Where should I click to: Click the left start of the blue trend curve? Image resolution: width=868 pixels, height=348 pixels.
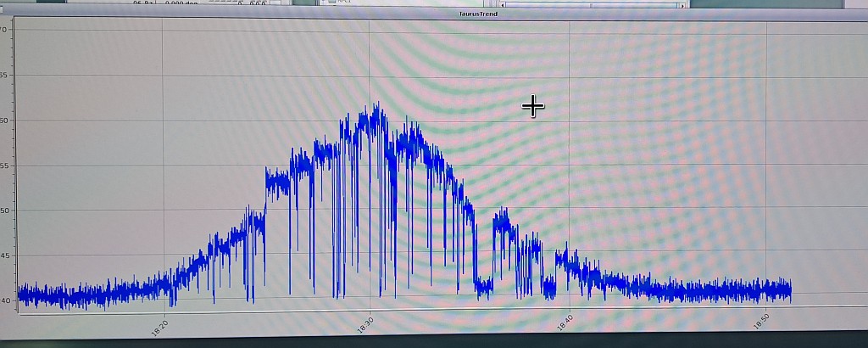point(19,295)
